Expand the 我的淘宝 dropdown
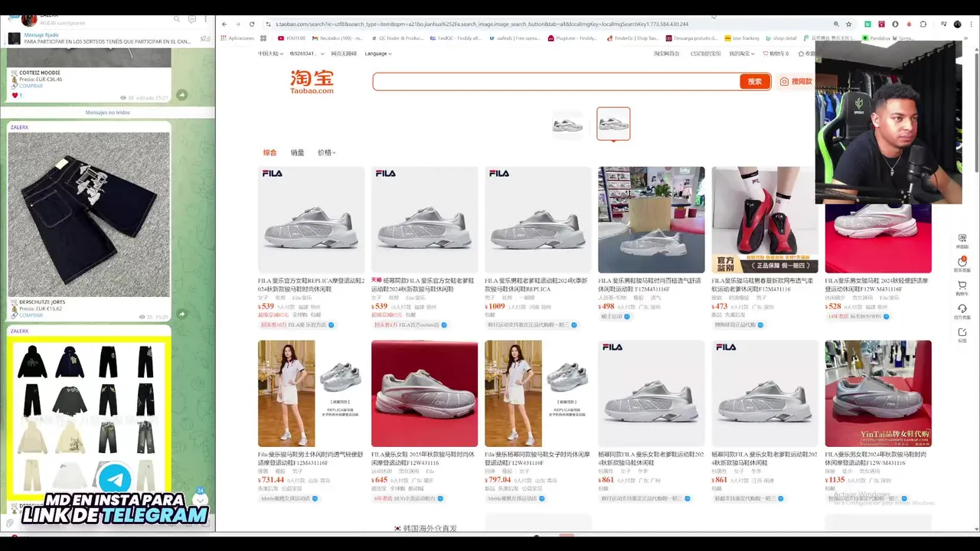Viewport: 980px width, 551px height. pyautogui.click(x=740, y=54)
